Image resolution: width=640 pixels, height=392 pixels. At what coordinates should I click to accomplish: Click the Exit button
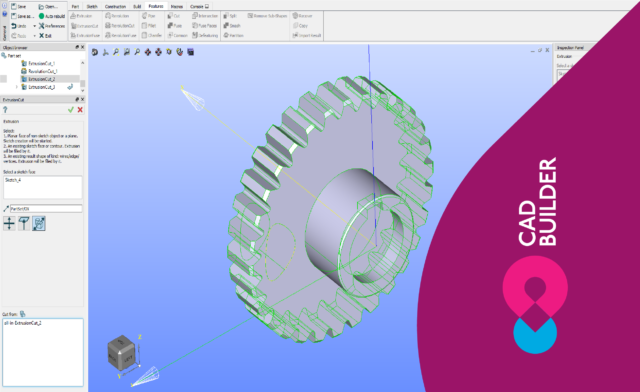point(45,36)
